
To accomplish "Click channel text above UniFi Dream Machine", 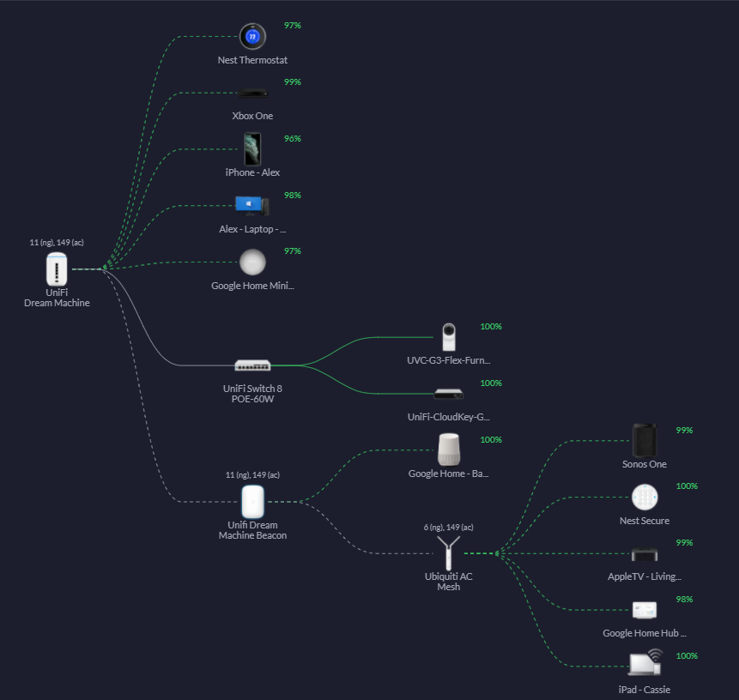I will click(x=57, y=242).
